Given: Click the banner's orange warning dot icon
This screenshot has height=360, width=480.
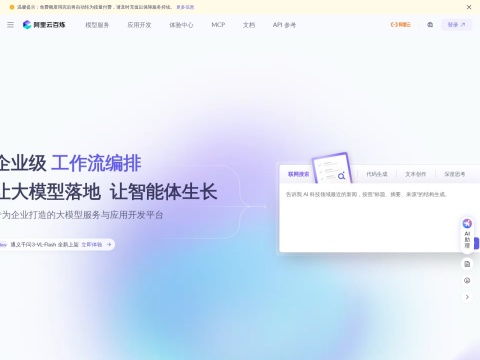Looking at the screenshot, I should 12,7.
